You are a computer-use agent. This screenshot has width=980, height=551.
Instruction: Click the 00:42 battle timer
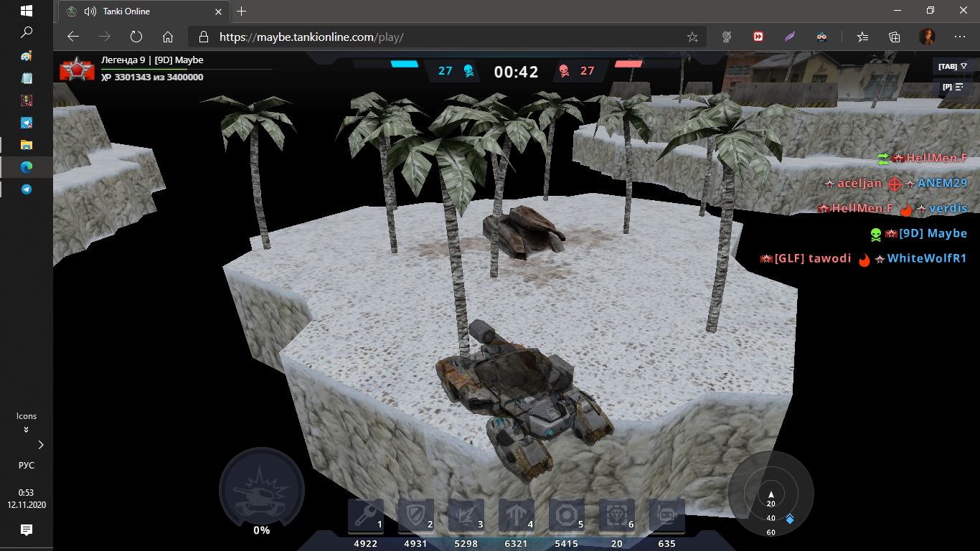[x=516, y=72]
